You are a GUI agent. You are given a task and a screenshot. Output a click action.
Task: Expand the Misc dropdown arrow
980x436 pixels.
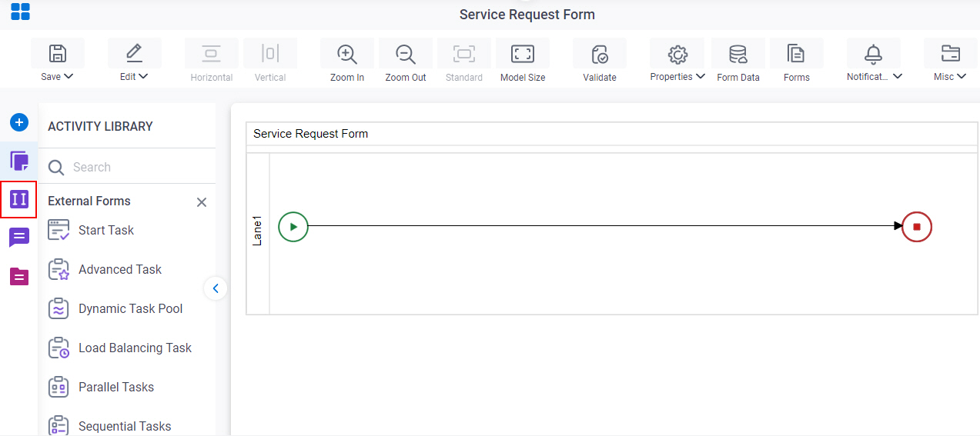tap(962, 76)
